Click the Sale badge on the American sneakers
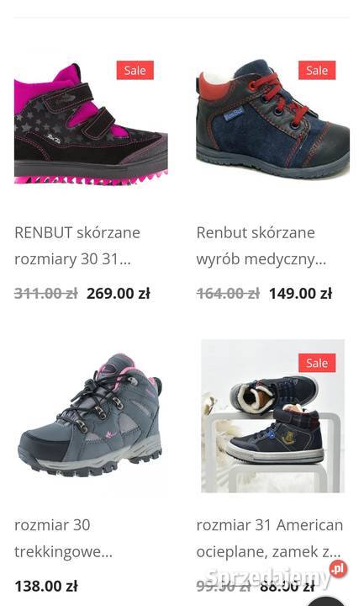 pyautogui.click(x=317, y=363)
